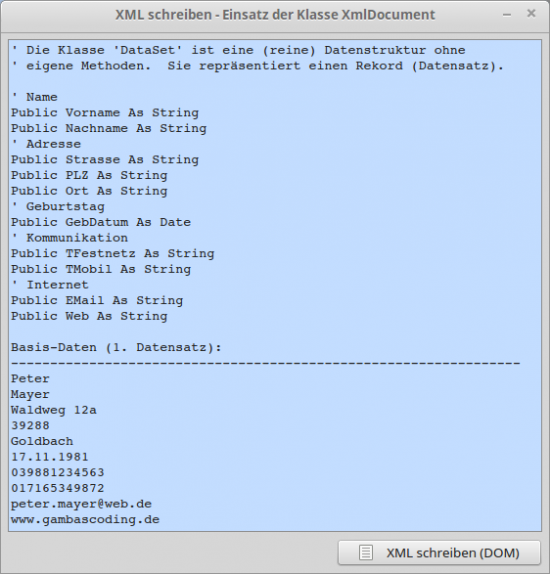Minimize the XML schreiben window

[507, 15]
